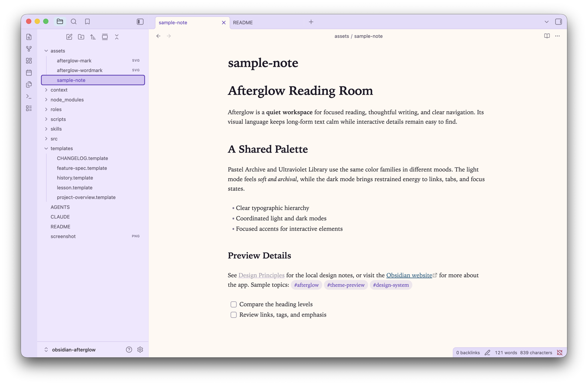The height and width of the screenshot is (385, 588).
Task: Select sample-note in file tree
Action: (93, 80)
